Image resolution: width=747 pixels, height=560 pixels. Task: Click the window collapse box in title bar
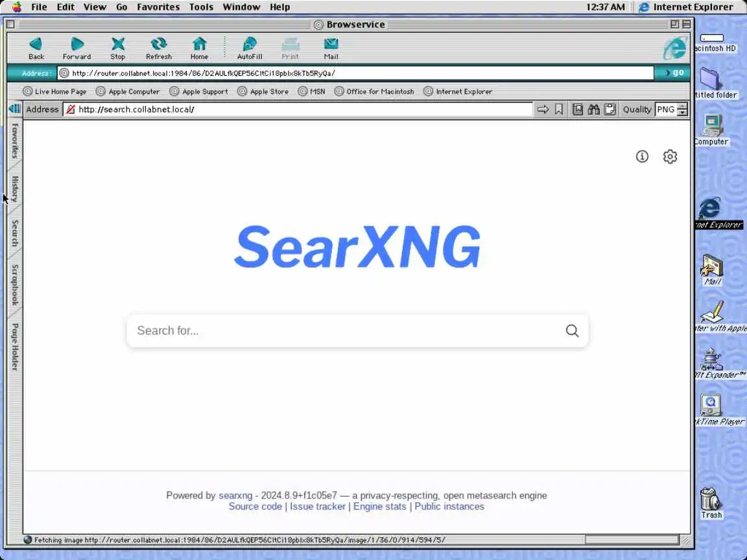coord(687,24)
